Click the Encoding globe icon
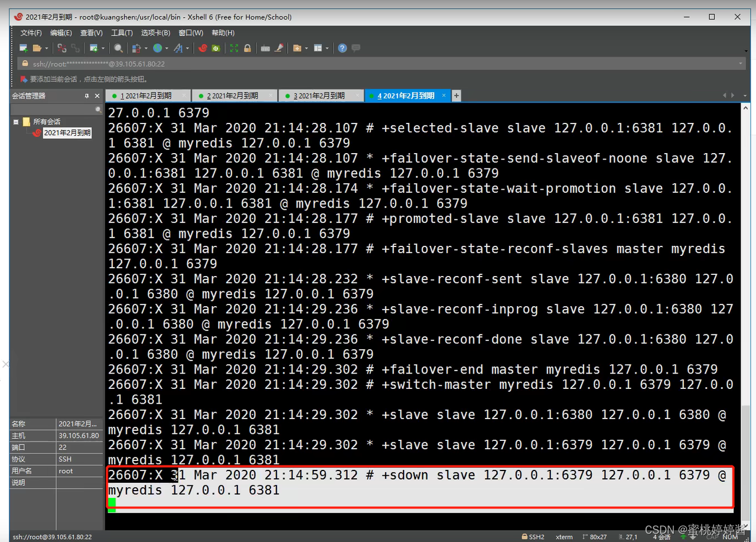756x542 pixels. pyautogui.click(x=158, y=48)
